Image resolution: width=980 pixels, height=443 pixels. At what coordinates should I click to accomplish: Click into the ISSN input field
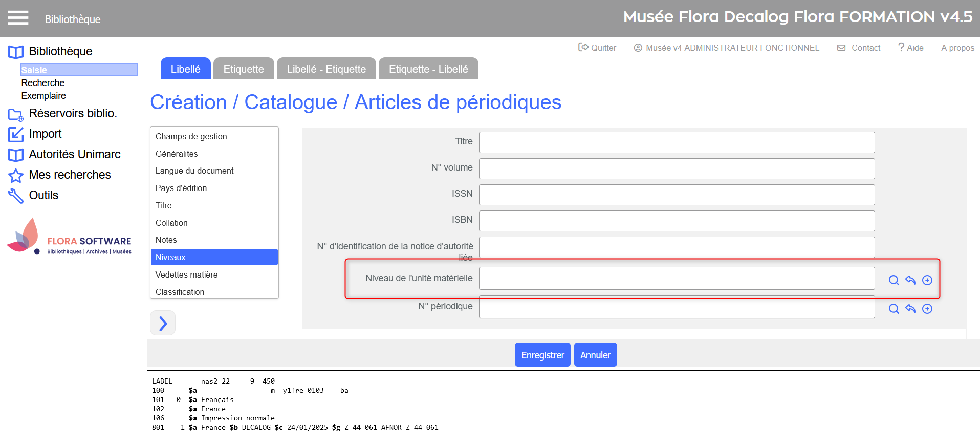(x=676, y=195)
